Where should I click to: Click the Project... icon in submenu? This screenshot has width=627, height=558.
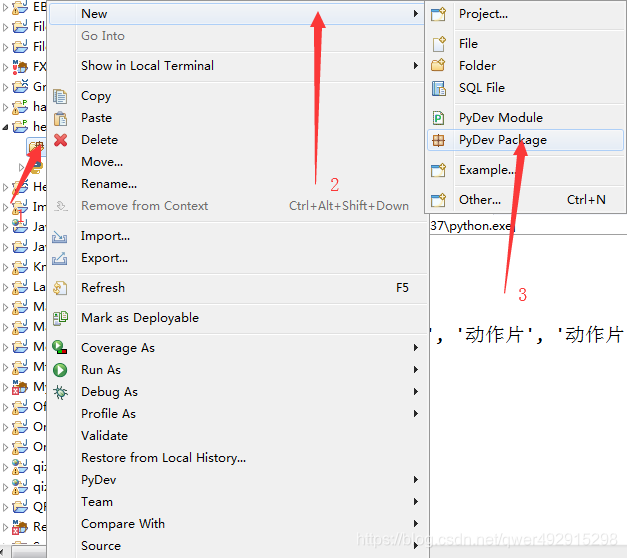[439, 14]
